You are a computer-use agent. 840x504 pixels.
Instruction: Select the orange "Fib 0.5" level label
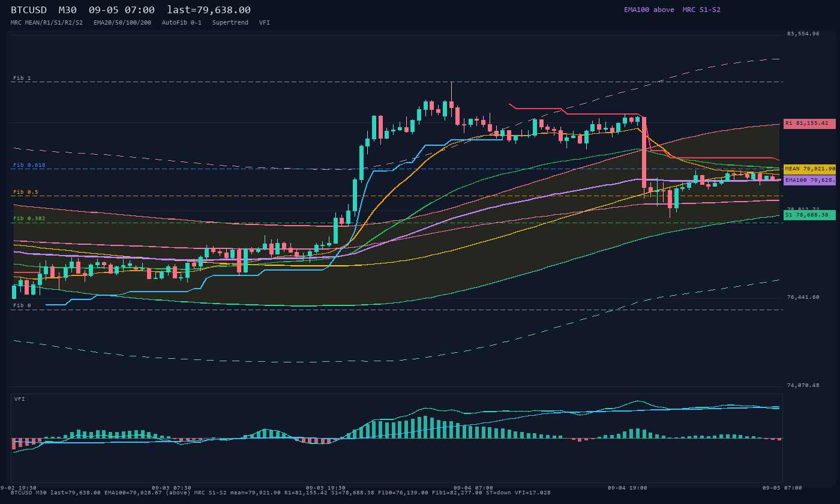[x=26, y=192]
